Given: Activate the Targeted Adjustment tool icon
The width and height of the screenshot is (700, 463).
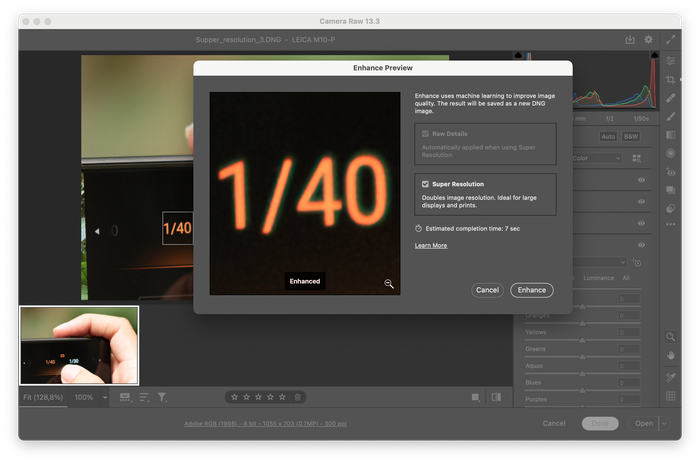Looking at the screenshot, I should point(637,263).
